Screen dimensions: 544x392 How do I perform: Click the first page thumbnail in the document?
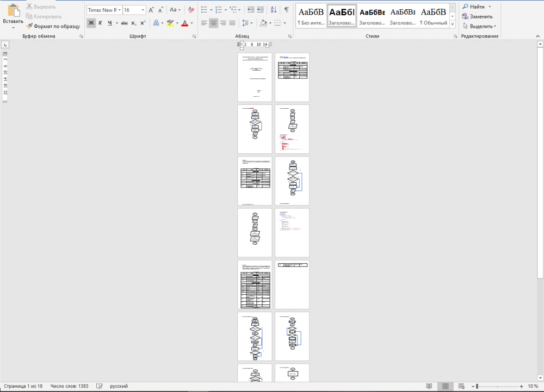coord(255,77)
